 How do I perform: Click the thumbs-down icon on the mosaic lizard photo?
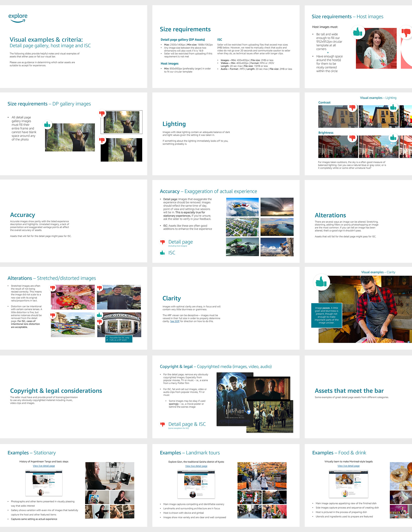point(53,316)
